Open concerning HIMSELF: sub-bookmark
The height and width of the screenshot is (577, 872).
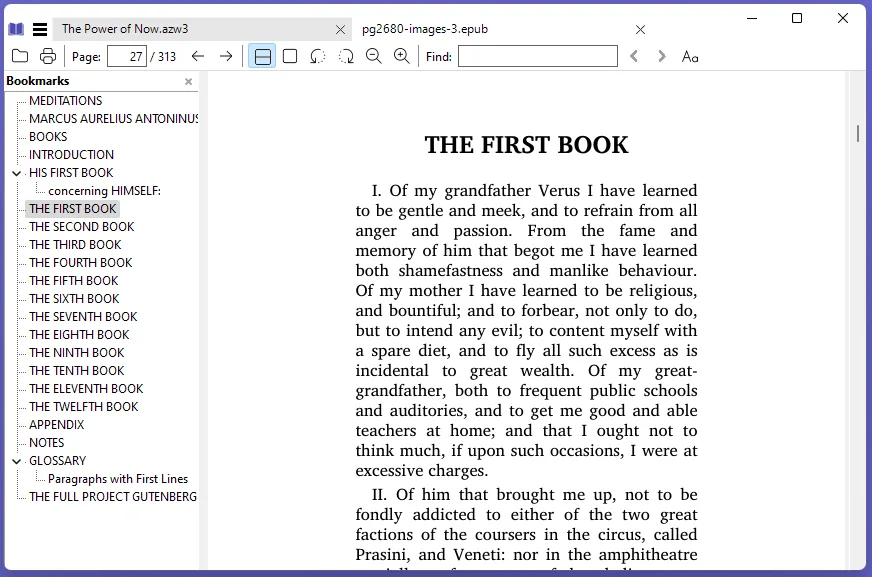105,191
